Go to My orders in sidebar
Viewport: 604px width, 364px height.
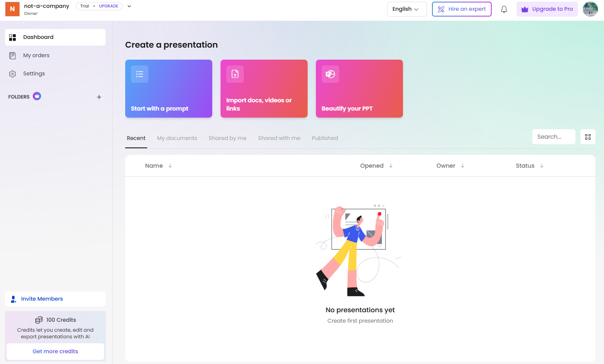[36, 55]
